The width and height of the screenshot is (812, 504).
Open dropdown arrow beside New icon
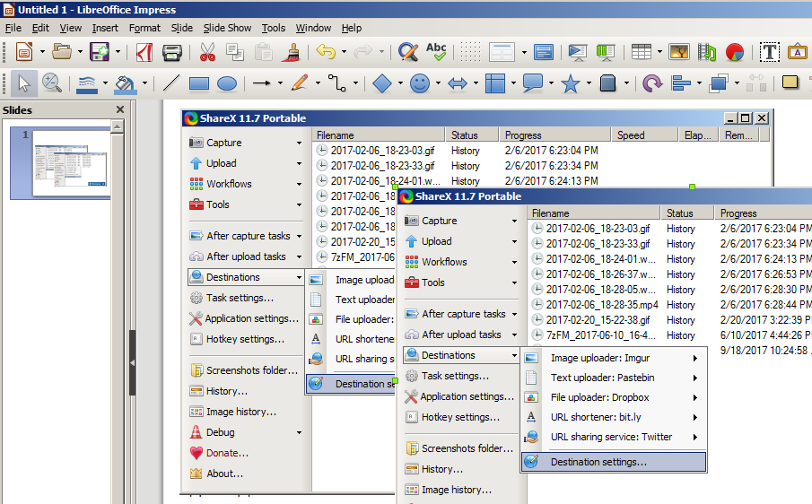click(42, 52)
